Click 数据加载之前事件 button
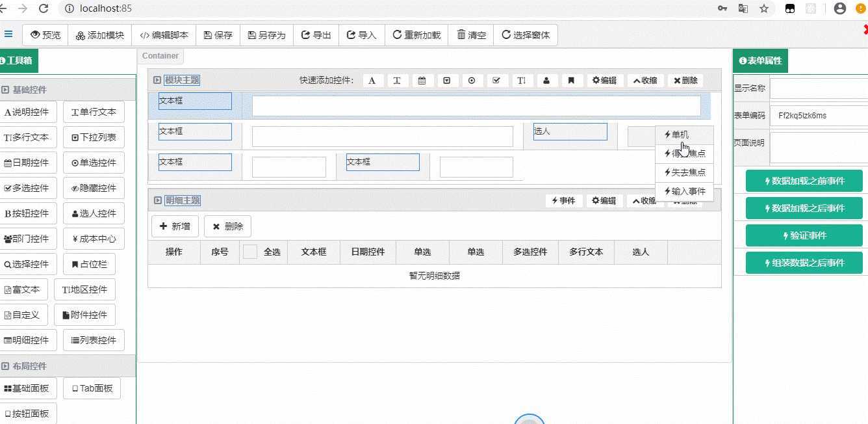 pos(804,181)
